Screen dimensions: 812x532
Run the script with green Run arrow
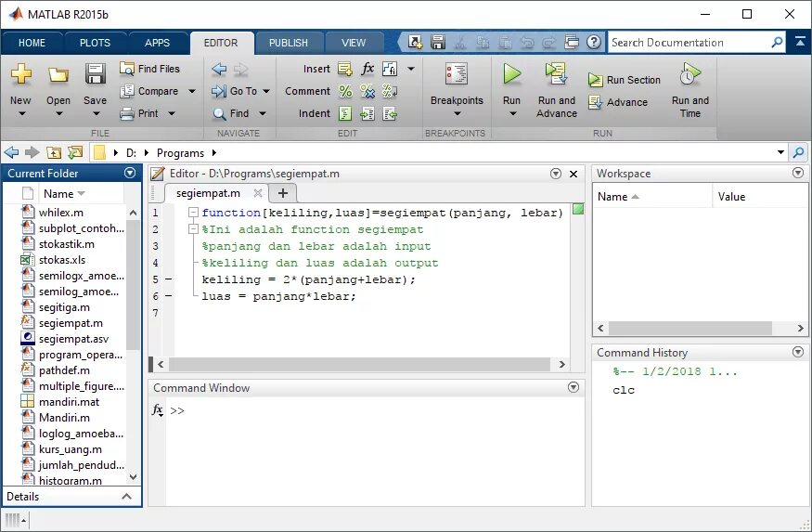[x=511, y=74]
